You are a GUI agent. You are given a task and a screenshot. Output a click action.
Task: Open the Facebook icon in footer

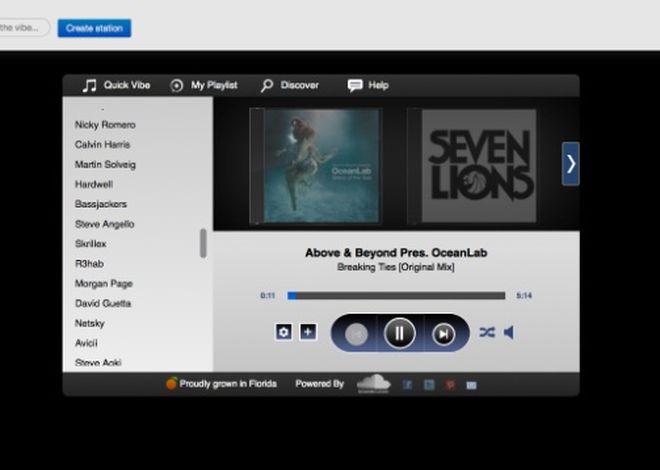pyautogui.click(x=407, y=385)
